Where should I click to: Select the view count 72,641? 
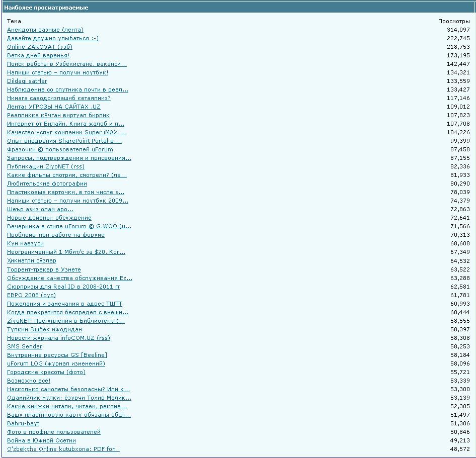[x=460, y=218]
